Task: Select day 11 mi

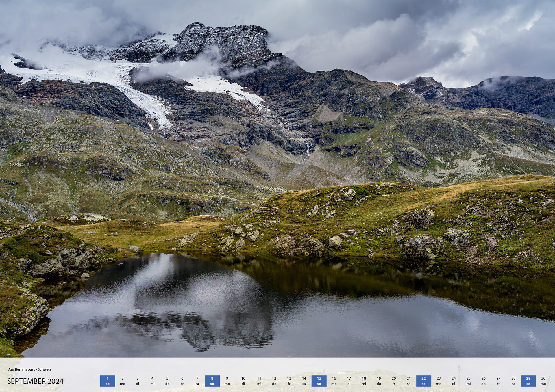Action: 259,381
